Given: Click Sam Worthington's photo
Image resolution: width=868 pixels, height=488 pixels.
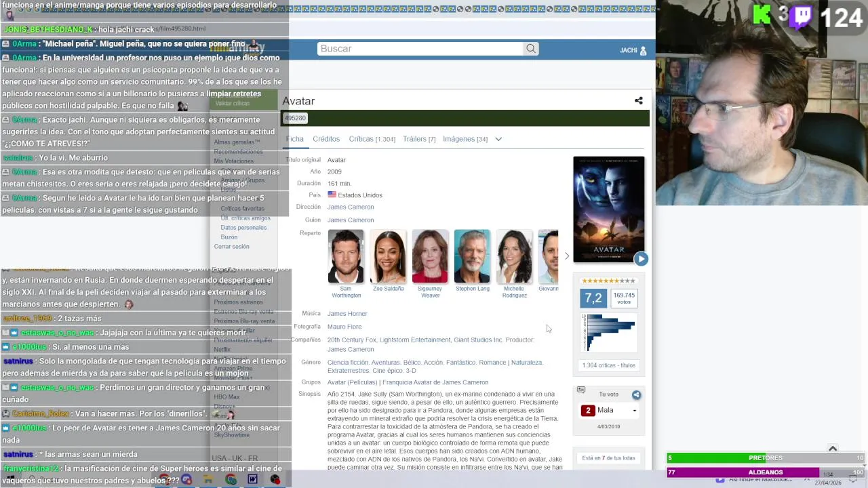Looking at the screenshot, I should [346, 256].
